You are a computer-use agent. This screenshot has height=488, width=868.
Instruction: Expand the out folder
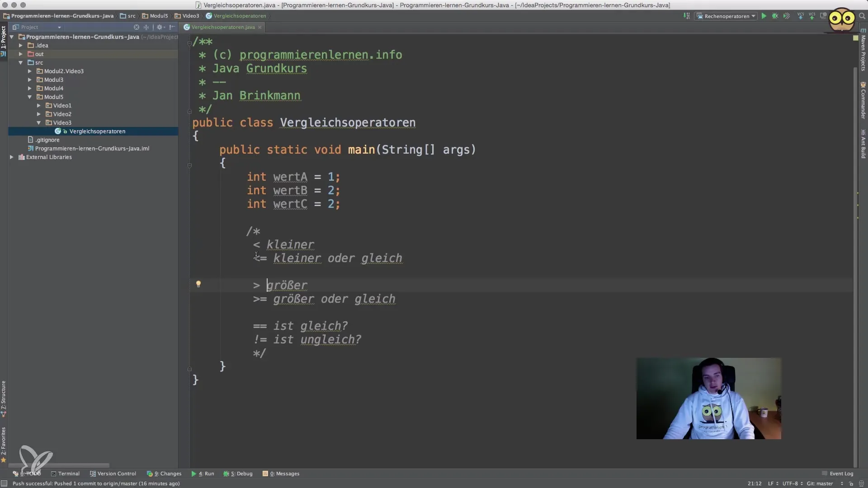click(x=21, y=54)
